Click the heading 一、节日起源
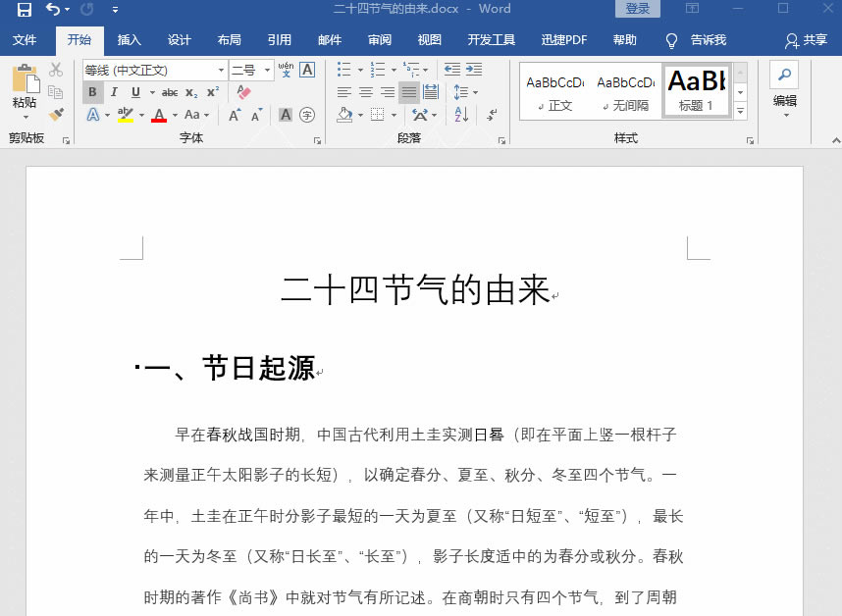The height and width of the screenshot is (616, 842). (230, 369)
